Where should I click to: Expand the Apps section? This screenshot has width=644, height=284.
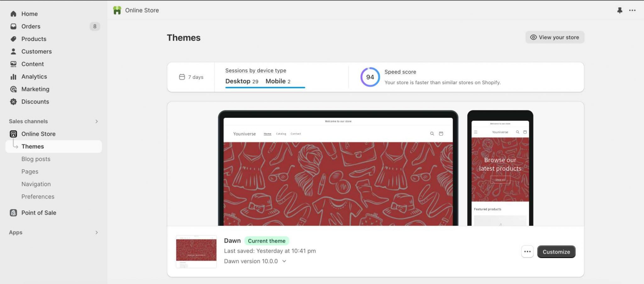click(x=97, y=233)
